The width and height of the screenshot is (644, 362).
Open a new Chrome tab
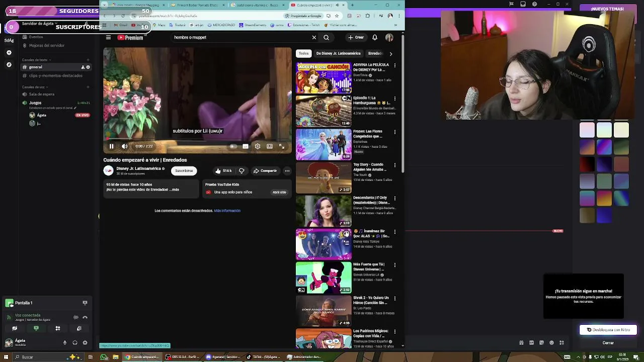[352, 5]
